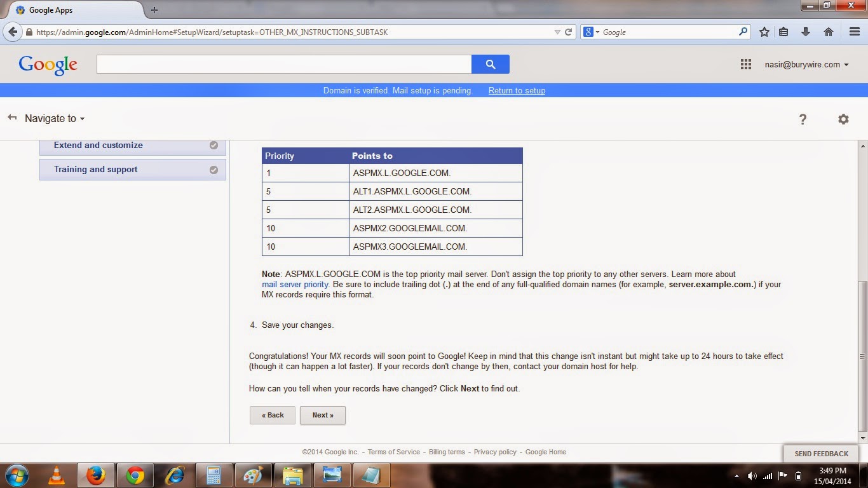This screenshot has width=868, height=488.
Task: Click the Next » button
Action: (323, 415)
